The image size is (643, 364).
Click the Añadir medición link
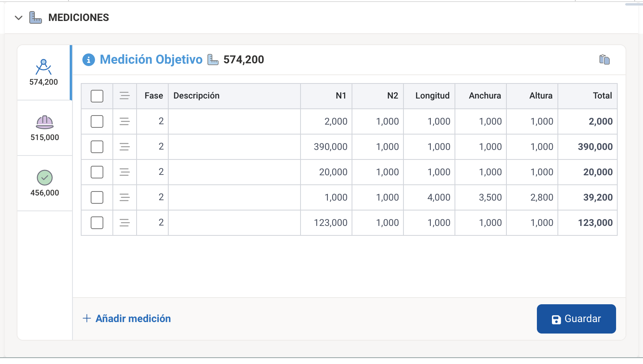pos(127,318)
